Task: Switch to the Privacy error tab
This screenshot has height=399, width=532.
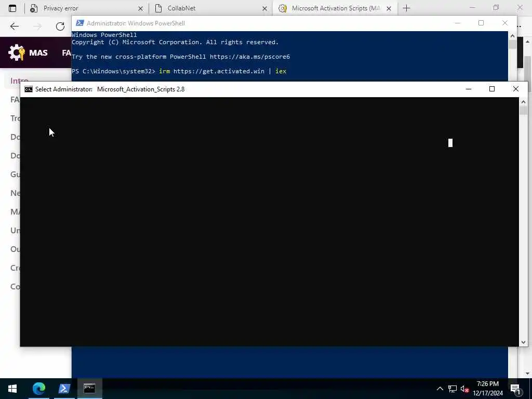Action: tap(87, 8)
